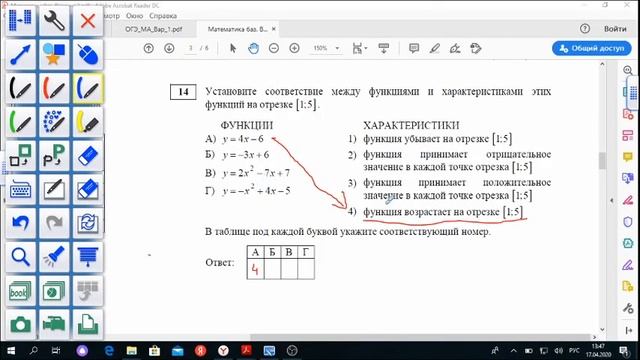Click the scrolling mode toolbar icon
Screen dimensions: 640x360
point(384,49)
